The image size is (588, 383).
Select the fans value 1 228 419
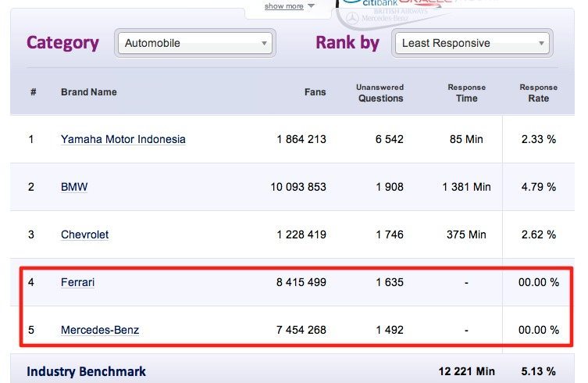[301, 234]
